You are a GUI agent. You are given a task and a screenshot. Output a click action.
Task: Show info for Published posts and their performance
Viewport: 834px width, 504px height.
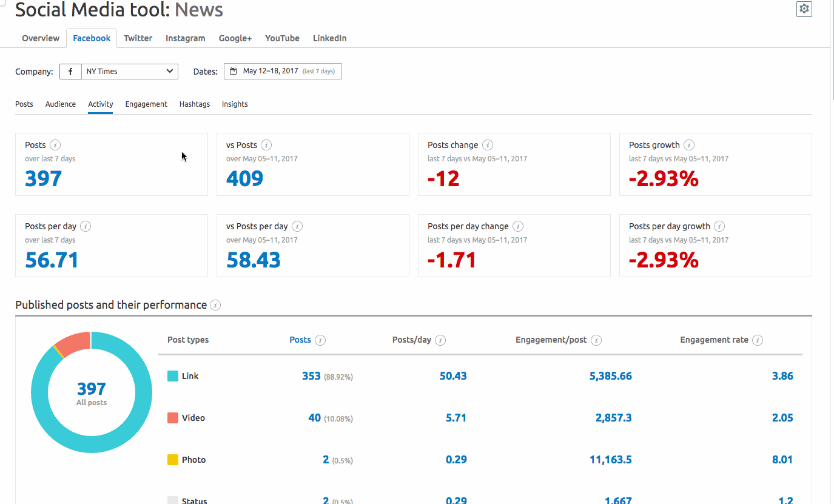pyautogui.click(x=215, y=305)
